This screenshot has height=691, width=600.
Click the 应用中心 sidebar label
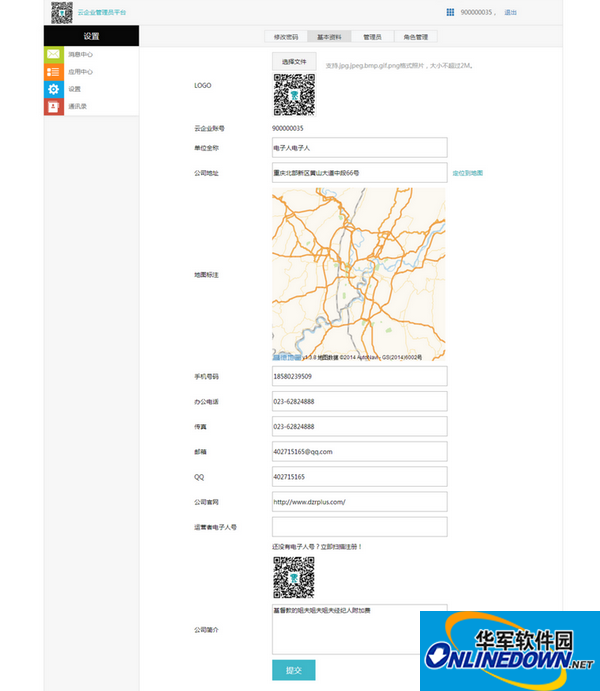point(81,72)
